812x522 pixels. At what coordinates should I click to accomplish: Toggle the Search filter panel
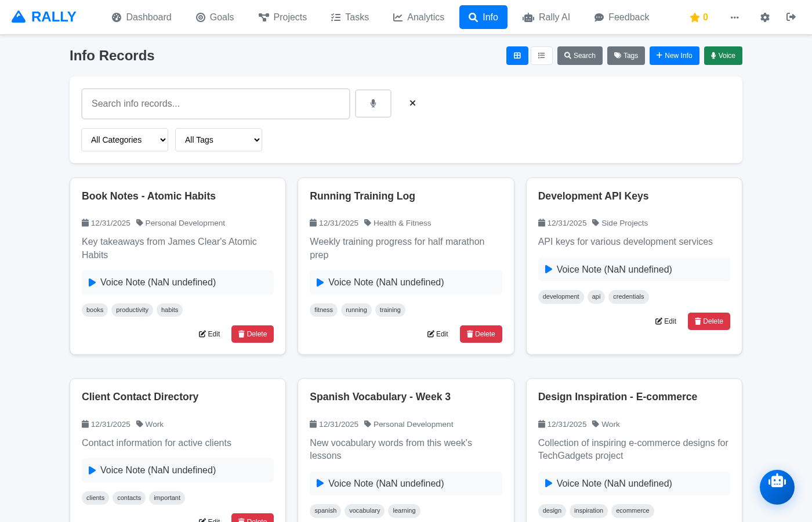(x=579, y=55)
